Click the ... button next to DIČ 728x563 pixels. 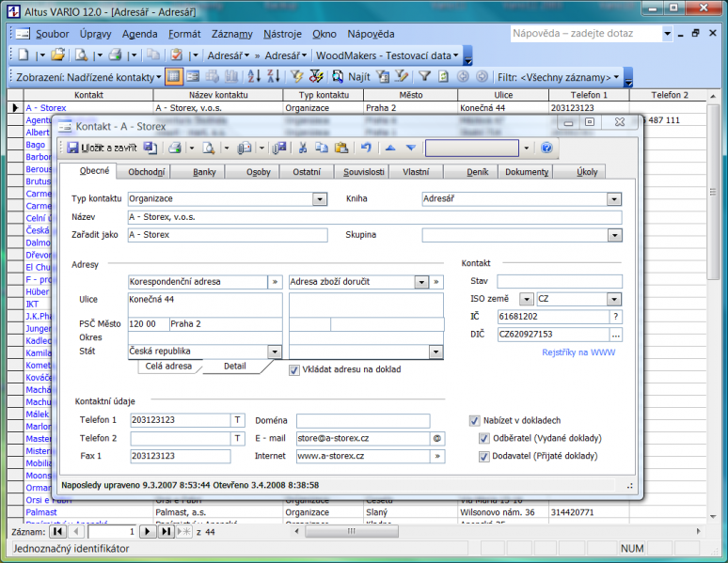(616, 335)
